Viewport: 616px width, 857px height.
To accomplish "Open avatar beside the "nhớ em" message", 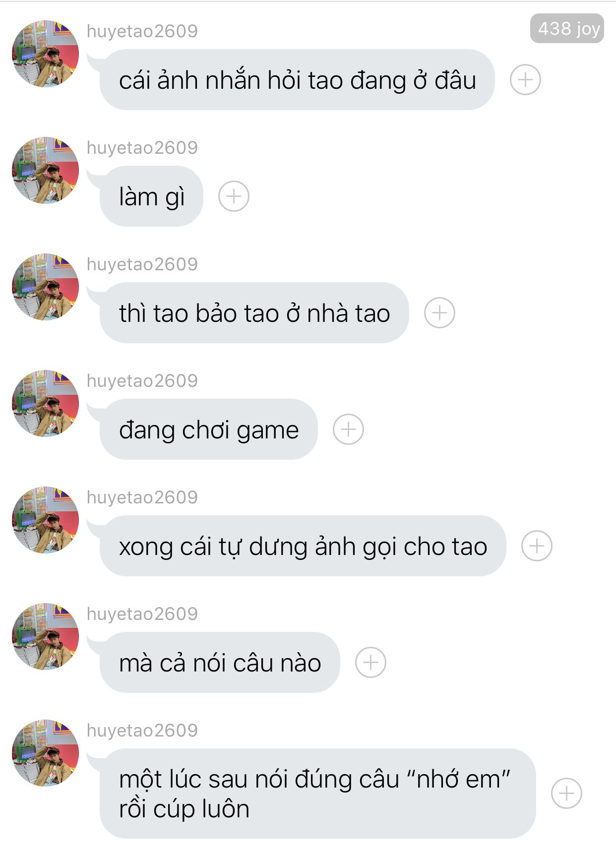I will [46, 753].
